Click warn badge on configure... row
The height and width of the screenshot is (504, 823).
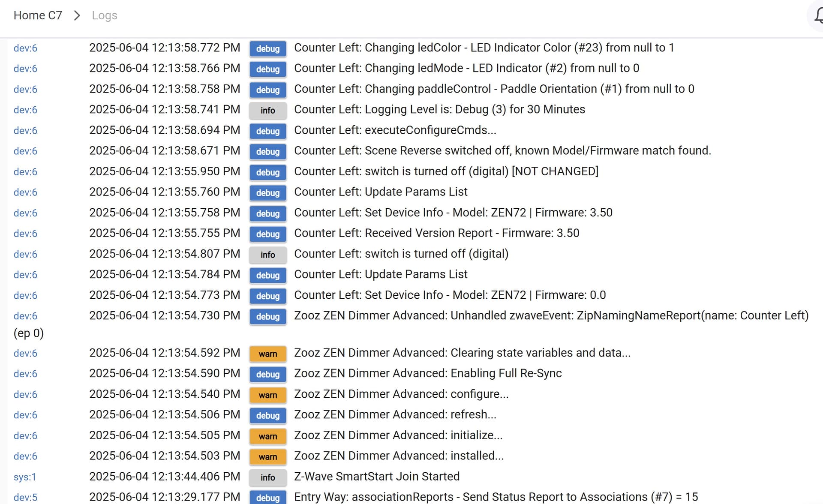point(268,395)
